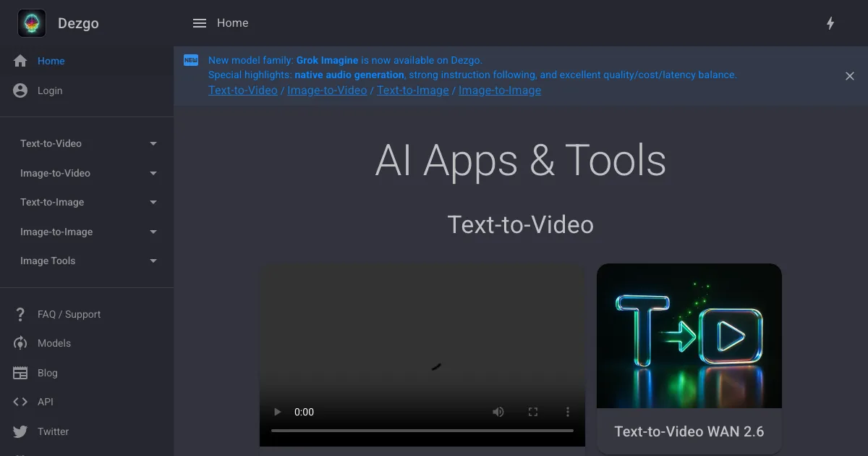Viewport: 868px width, 456px height.
Task: Go to Home in the sidebar
Action: pos(51,61)
